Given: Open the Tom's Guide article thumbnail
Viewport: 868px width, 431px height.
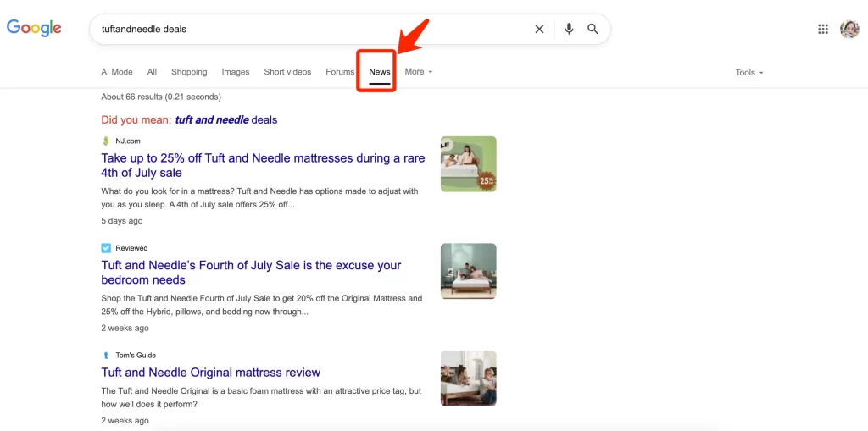Looking at the screenshot, I should 468,379.
